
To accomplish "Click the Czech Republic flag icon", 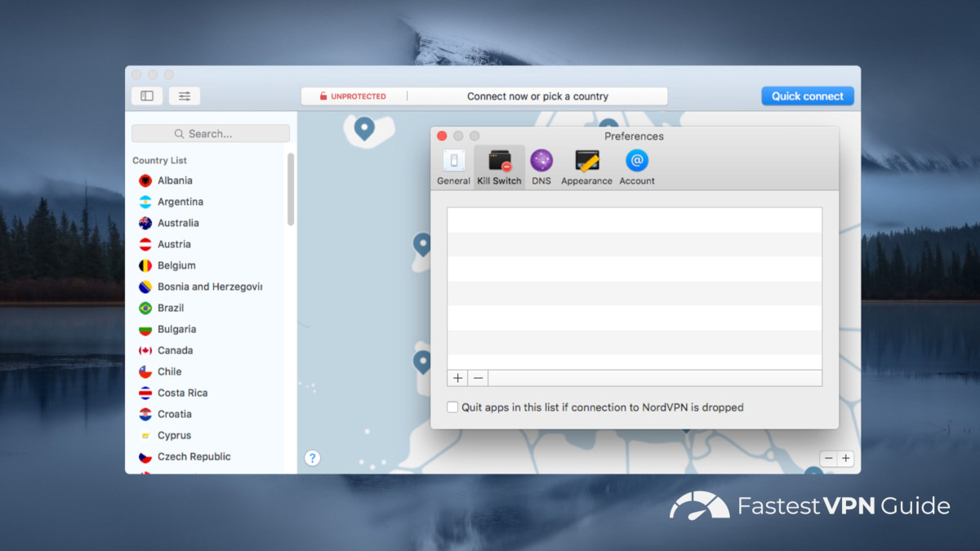I will 145,456.
